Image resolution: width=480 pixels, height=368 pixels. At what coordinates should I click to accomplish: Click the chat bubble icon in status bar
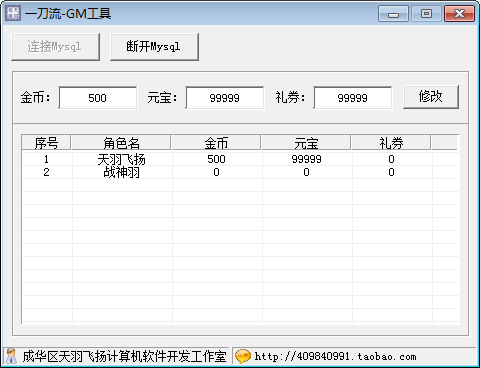pyautogui.click(x=242, y=356)
